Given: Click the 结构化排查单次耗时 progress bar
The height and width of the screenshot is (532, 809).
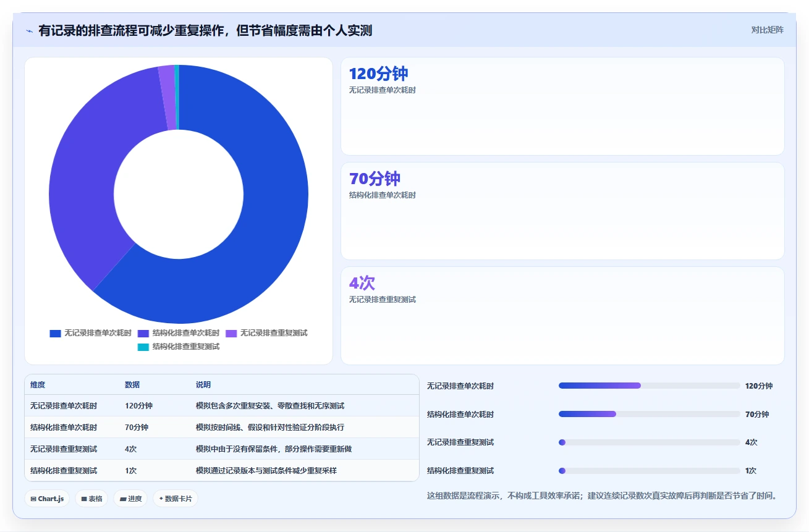Looking at the screenshot, I should [x=649, y=414].
